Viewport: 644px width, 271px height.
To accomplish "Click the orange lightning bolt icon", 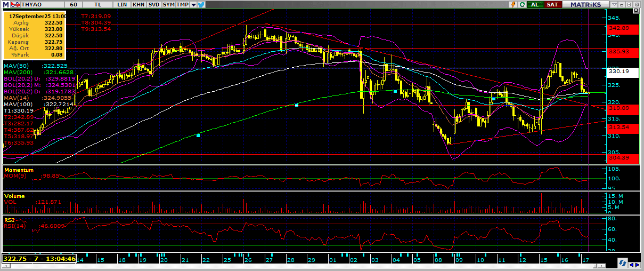I will [x=512, y=4].
